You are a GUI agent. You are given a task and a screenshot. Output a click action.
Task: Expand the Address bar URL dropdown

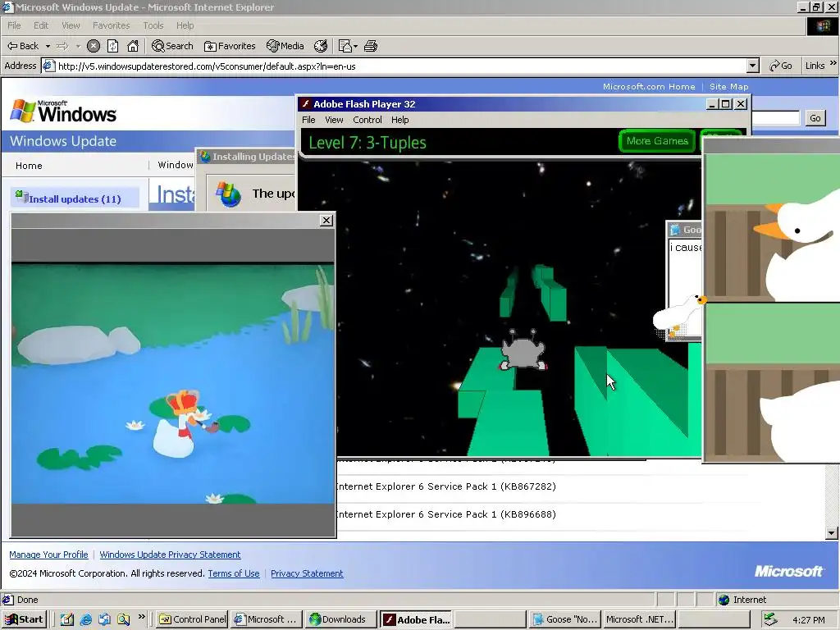753,66
